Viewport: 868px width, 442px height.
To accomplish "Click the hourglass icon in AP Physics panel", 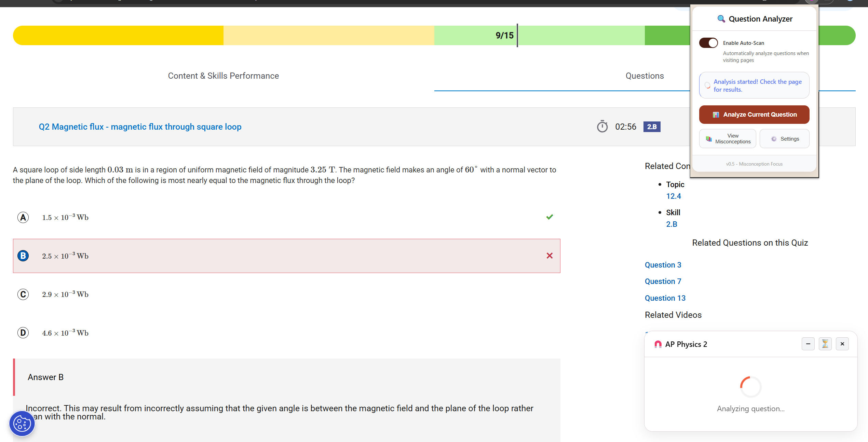I will tap(825, 344).
